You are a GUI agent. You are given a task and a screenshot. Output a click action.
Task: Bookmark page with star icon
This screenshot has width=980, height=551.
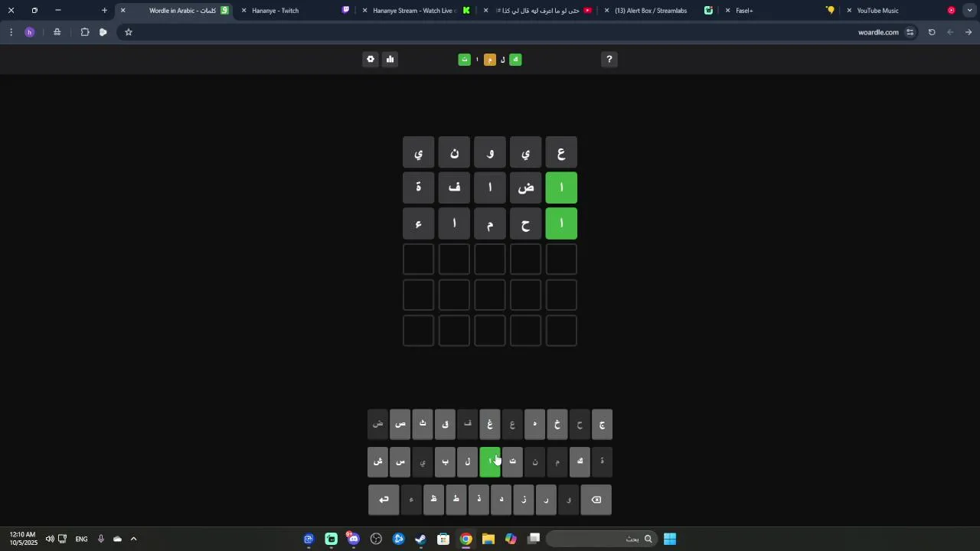point(129,32)
